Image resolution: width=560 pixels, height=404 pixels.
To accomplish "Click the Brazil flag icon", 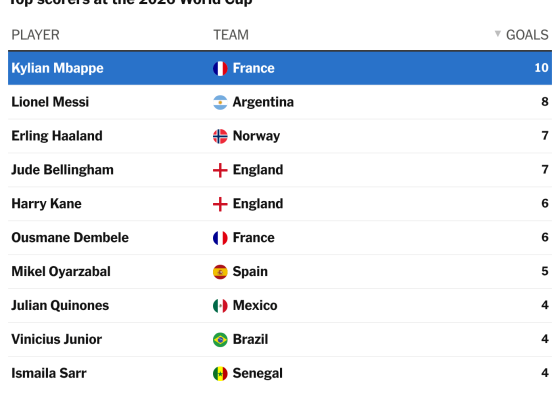I will tap(220, 340).
